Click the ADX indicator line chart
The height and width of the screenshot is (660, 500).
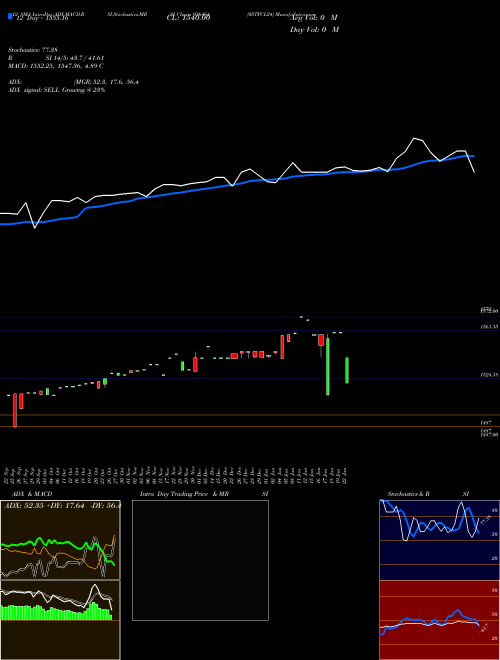pyautogui.click(x=60, y=540)
